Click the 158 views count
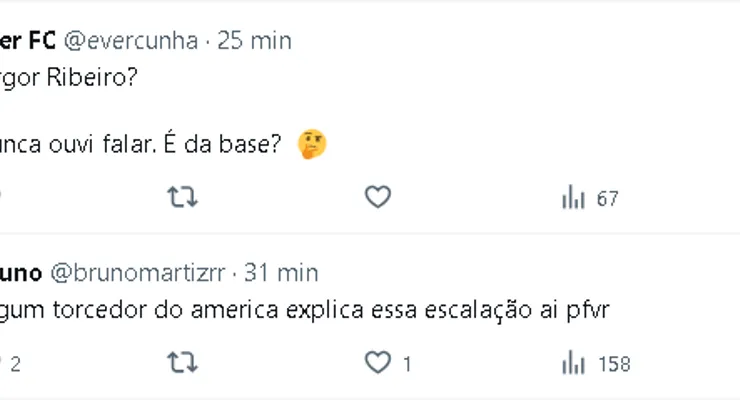 [613, 364]
